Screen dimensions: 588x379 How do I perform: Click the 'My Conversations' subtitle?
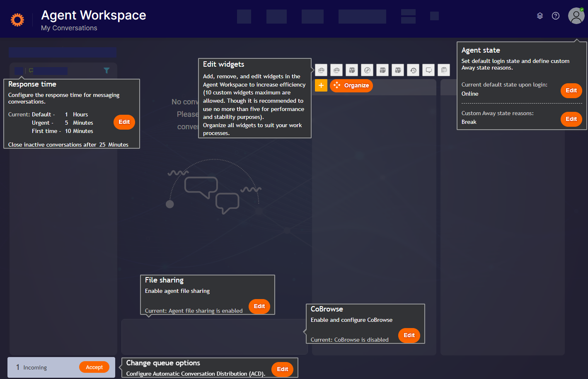pyautogui.click(x=69, y=28)
